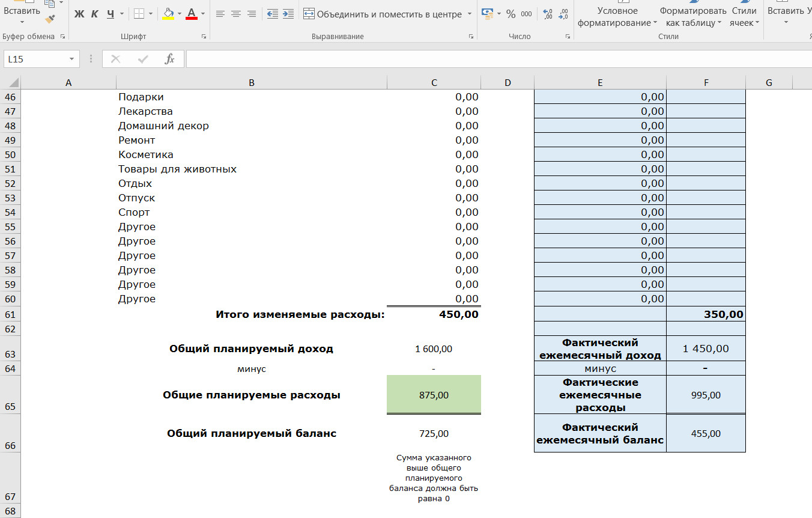Align text to the right
812x518 pixels.
coord(252,14)
